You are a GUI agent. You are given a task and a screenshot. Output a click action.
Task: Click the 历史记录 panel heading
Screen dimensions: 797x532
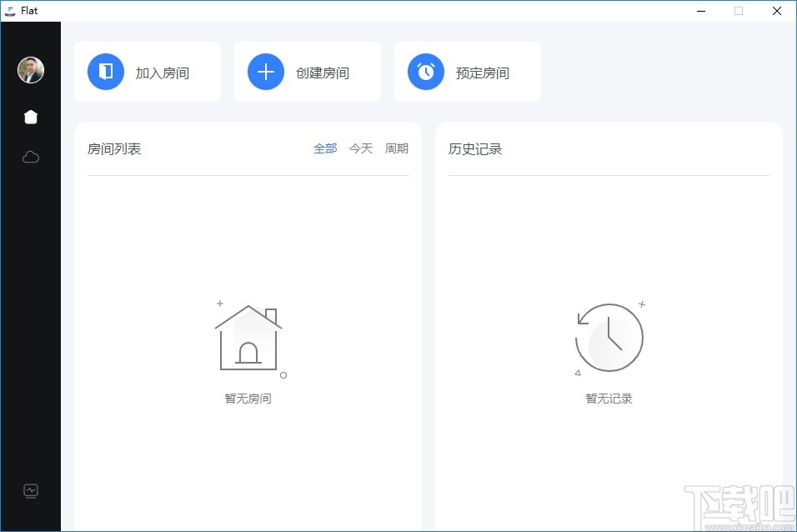pos(474,148)
